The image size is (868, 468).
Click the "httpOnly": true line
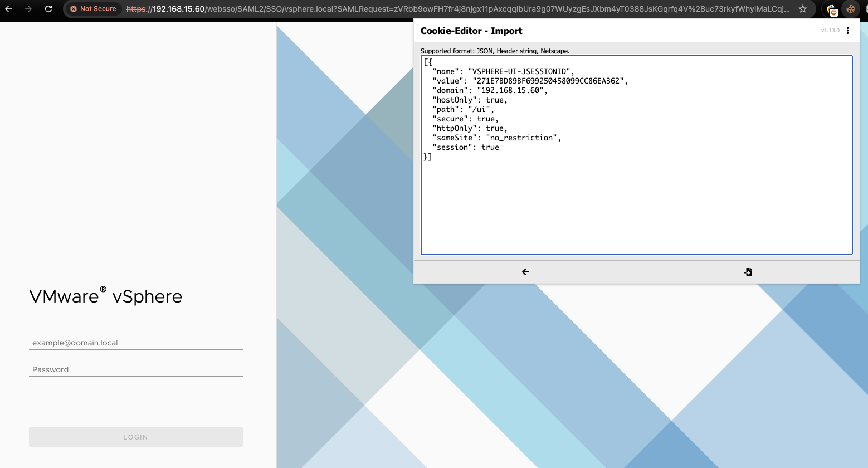[470, 128]
